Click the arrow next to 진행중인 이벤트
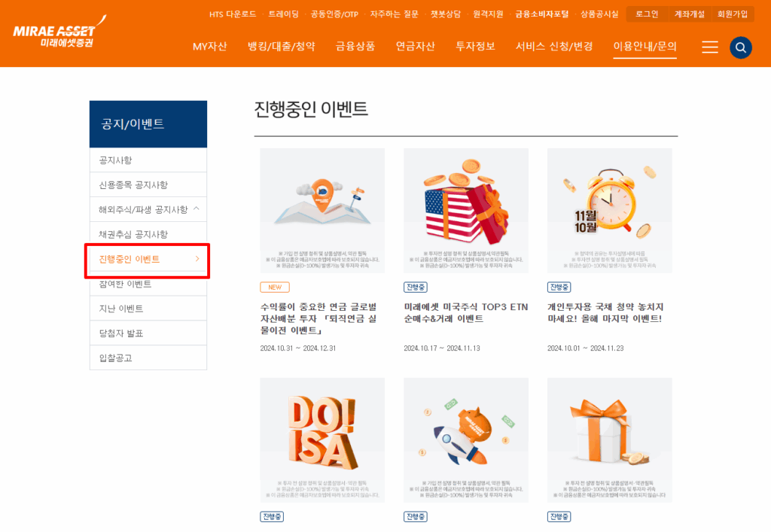The width and height of the screenshot is (771, 532). [x=197, y=259]
